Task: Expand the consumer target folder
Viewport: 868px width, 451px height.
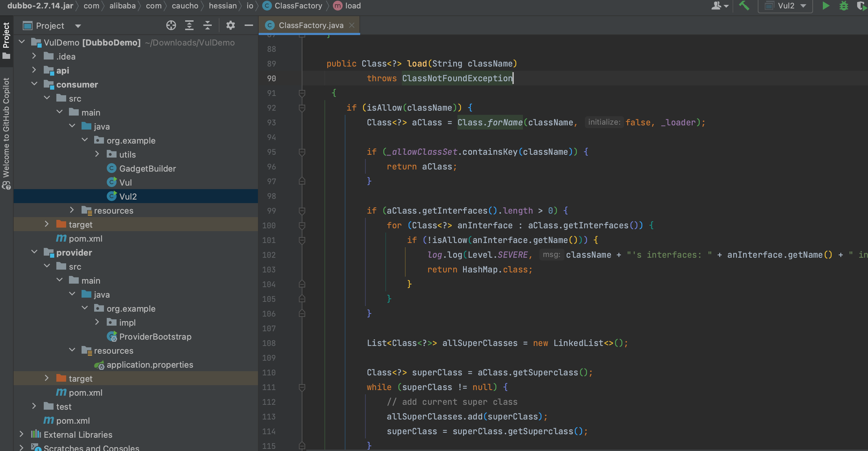Action: coord(47,224)
